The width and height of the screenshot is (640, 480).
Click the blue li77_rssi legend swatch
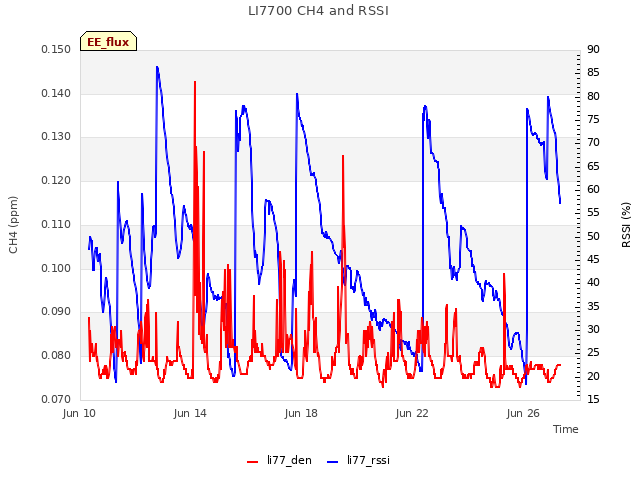(333, 462)
